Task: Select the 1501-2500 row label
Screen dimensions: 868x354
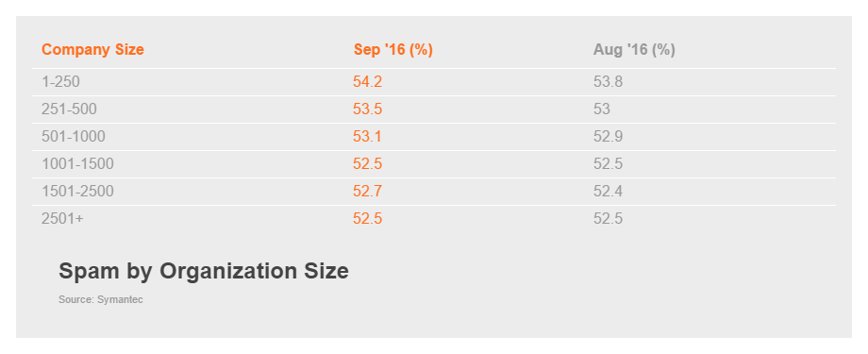Action: pyautogui.click(x=77, y=191)
